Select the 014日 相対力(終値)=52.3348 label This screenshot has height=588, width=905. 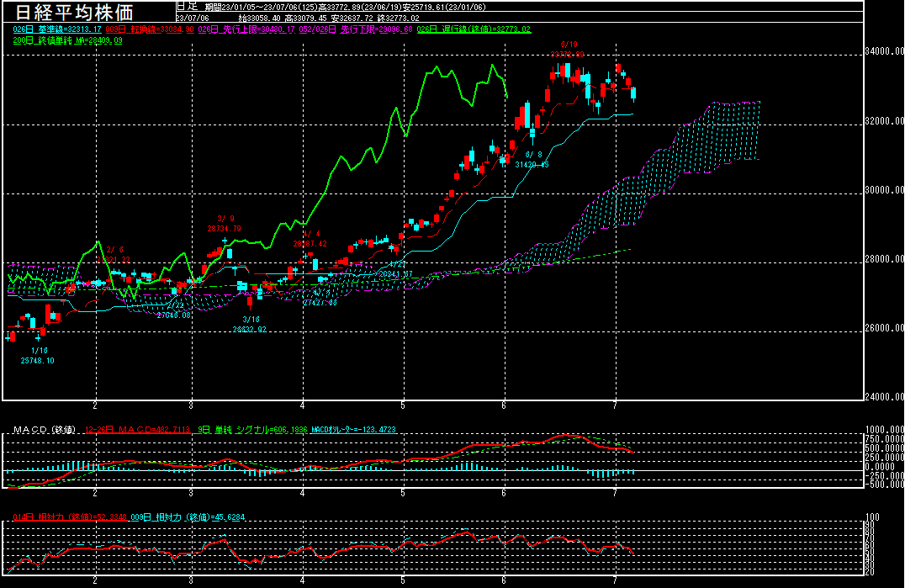point(70,517)
